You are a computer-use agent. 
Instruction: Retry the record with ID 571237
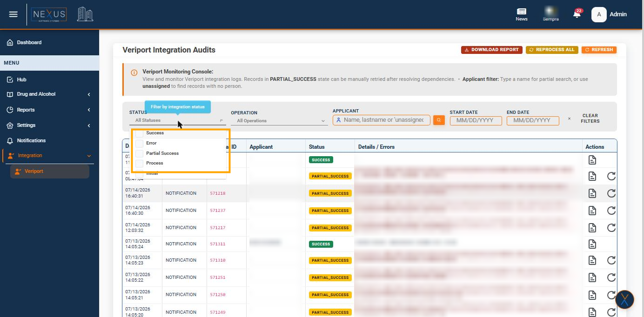611,211
